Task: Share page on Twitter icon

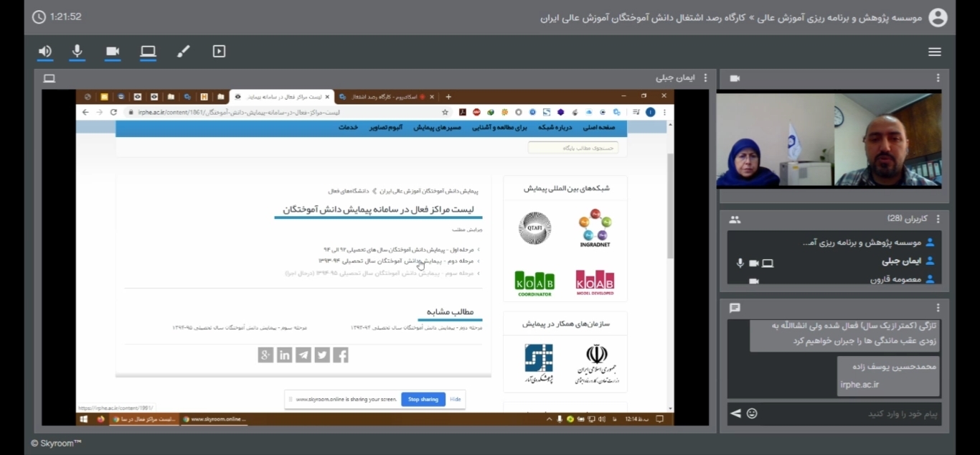Action: click(x=322, y=355)
